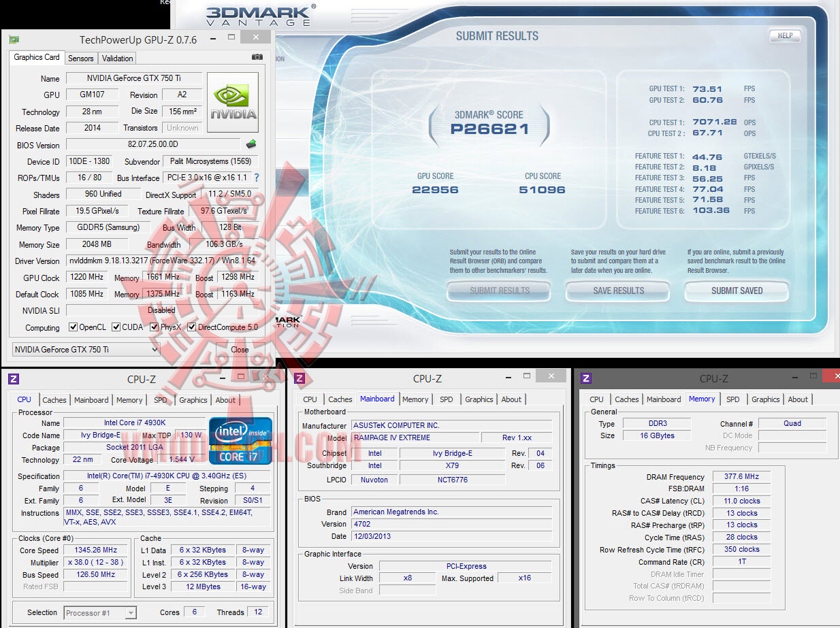The width and height of the screenshot is (840, 628).
Task: Click the BIOS Version field in GPU-Z
Action: click(x=153, y=144)
